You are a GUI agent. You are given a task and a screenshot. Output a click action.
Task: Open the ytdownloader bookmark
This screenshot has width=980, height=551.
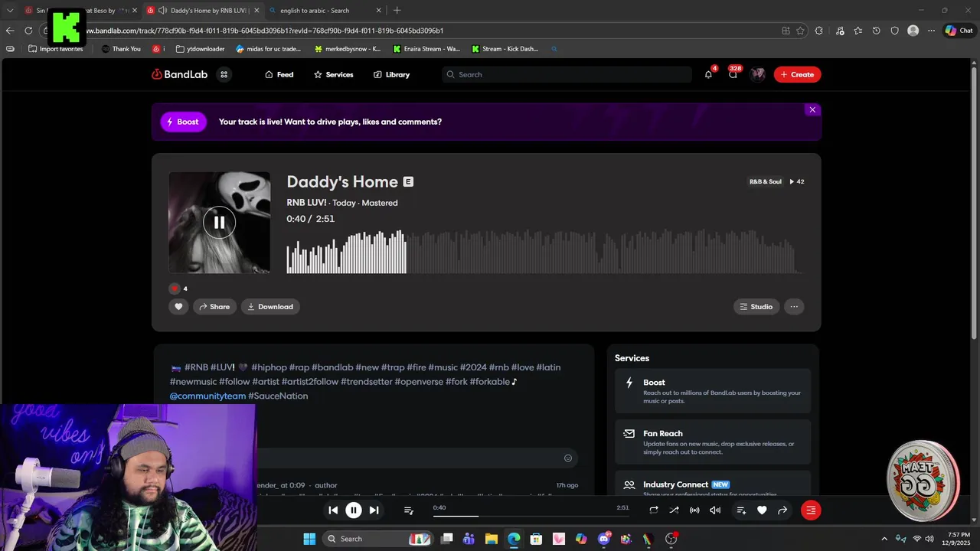click(x=200, y=49)
